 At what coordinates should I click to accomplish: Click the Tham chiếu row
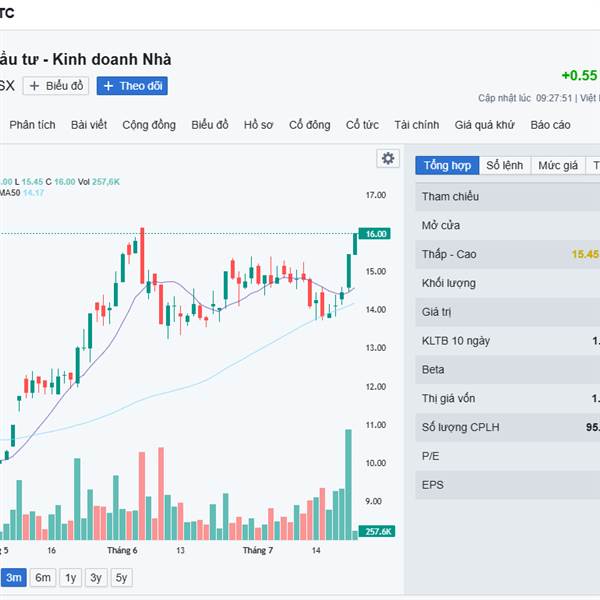click(508, 196)
